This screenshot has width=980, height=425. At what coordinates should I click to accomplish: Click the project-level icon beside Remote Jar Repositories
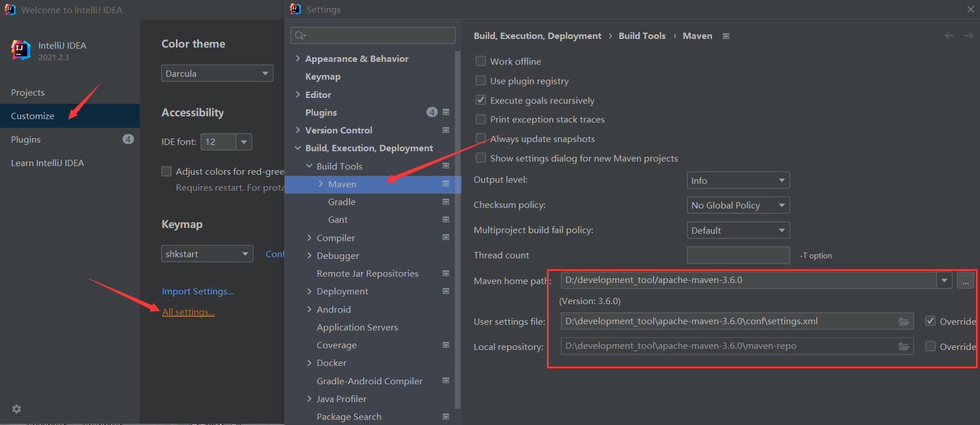click(446, 273)
